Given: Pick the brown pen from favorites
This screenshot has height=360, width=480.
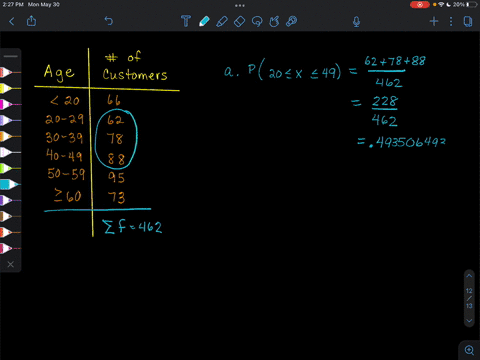Looking at the screenshot, I should pyautogui.click(x=10, y=216).
